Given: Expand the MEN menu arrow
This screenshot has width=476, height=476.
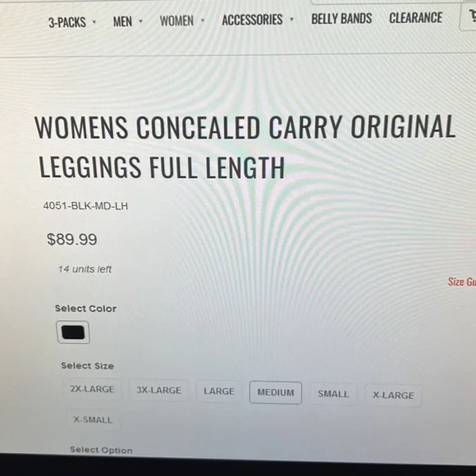Looking at the screenshot, I should tap(140, 21).
